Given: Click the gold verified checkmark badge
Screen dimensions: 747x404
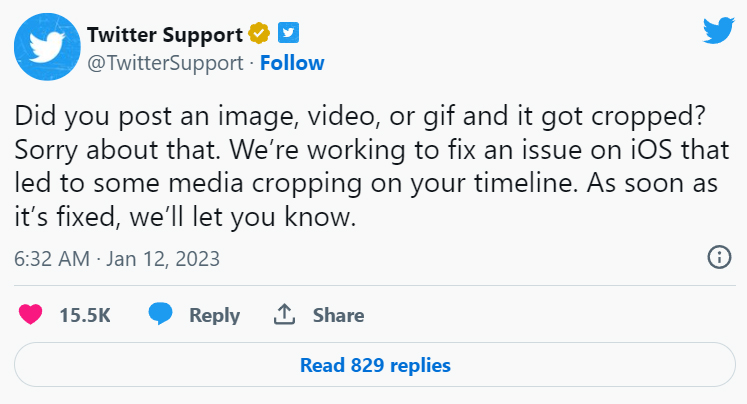Looking at the screenshot, I should 259,35.
